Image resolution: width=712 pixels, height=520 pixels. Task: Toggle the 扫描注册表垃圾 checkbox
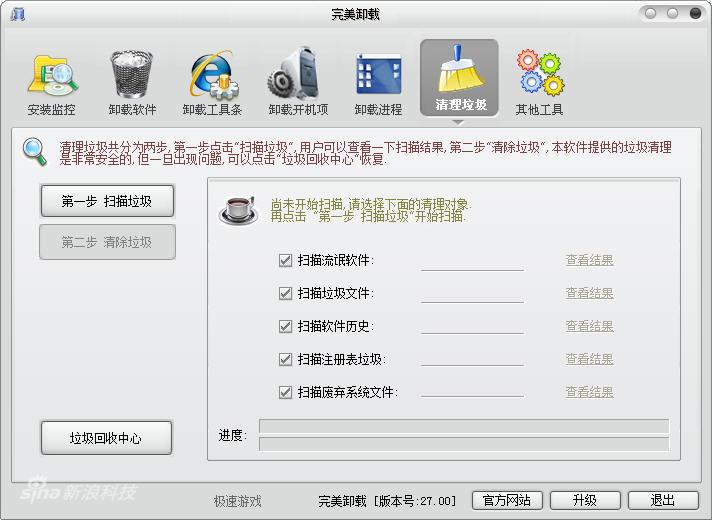coord(286,359)
